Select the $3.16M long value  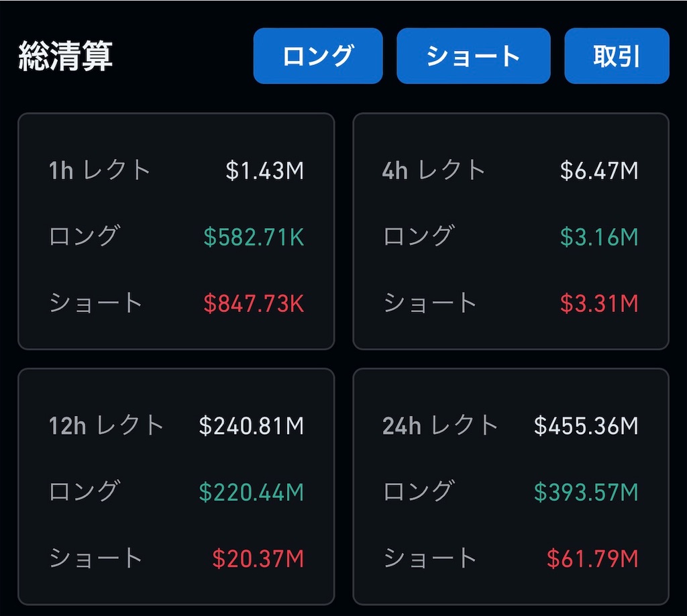tap(599, 237)
